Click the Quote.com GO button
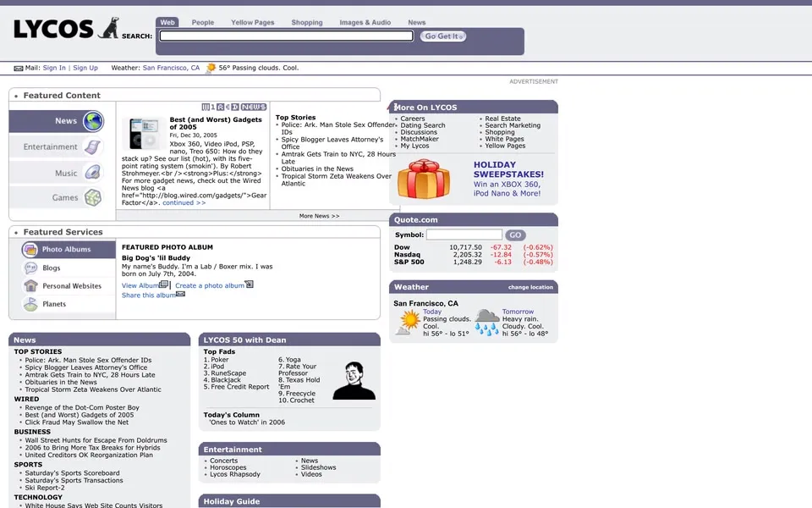 pyautogui.click(x=515, y=235)
